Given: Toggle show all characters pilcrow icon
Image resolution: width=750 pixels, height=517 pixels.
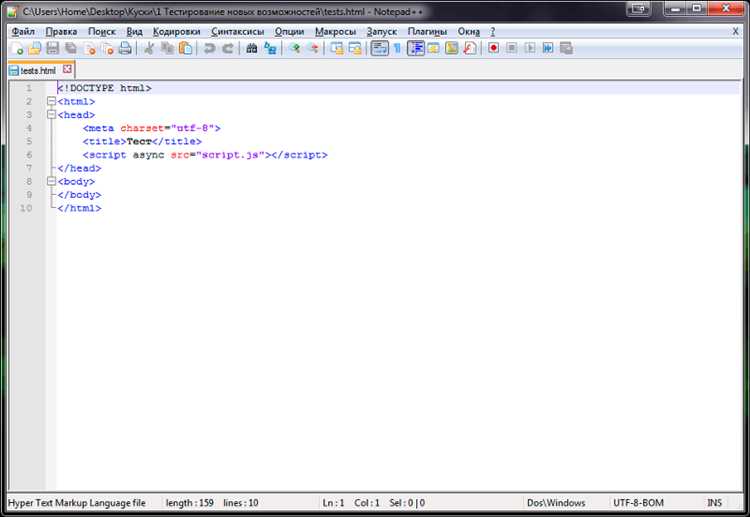Looking at the screenshot, I should click(x=397, y=48).
